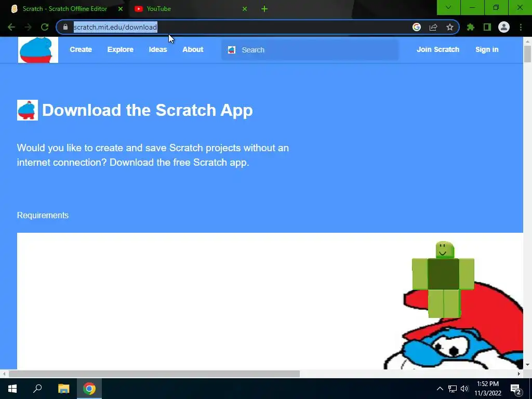Open the Ideas menu item
The height and width of the screenshot is (399, 532).
pos(158,49)
